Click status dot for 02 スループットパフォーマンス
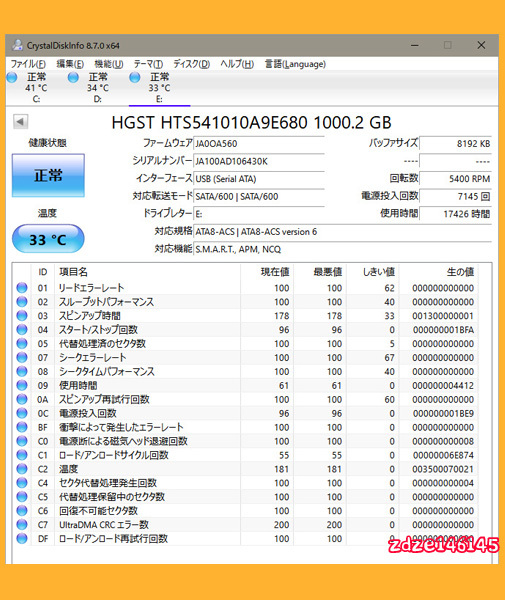 [22, 302]
